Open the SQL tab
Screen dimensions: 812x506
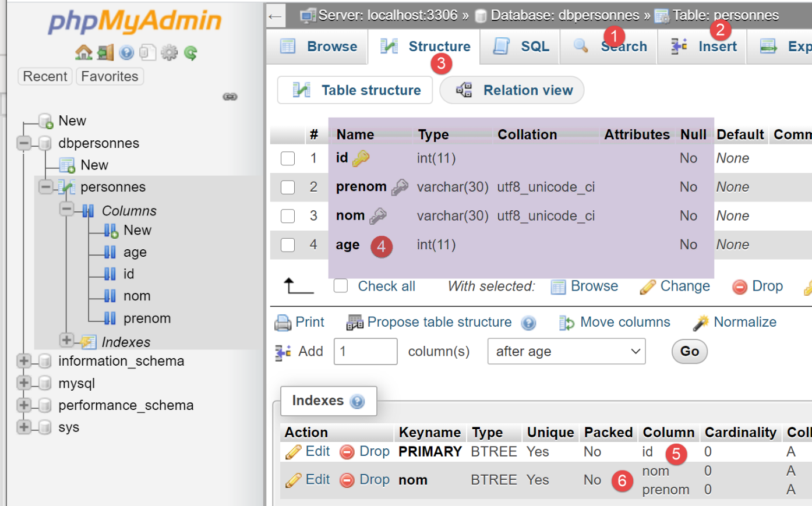tap(521, 47)
